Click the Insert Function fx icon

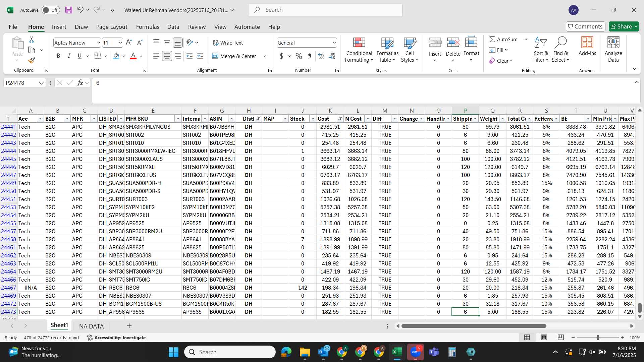click(x=80, y=83)
